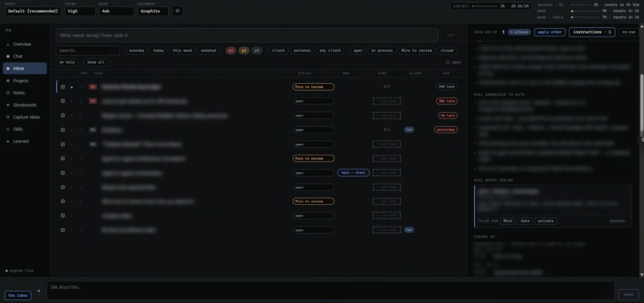This screenshot has width=644, height=303.
Task: Click the lwl client tag on the yesterday row
Action: click(409, 130)
